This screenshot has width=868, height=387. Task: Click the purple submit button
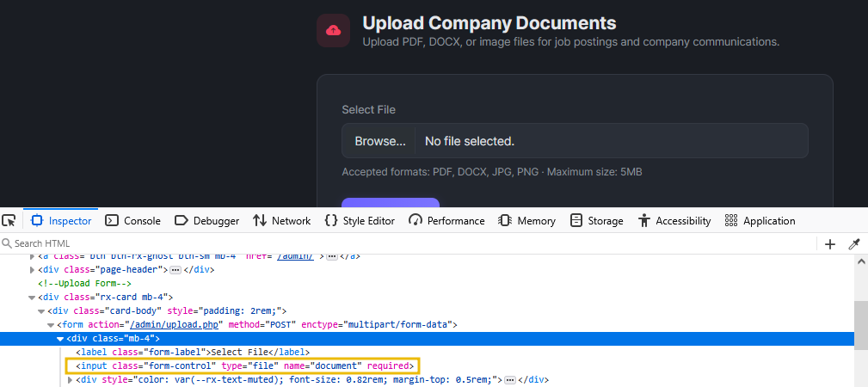[x=391, y=203]
